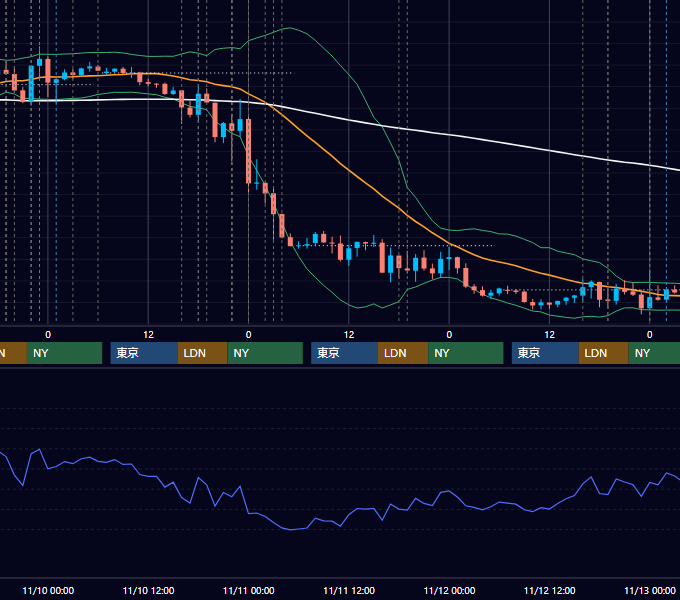
Task: Click the 11/10 12:00 date label
Action: pos(148,590)
